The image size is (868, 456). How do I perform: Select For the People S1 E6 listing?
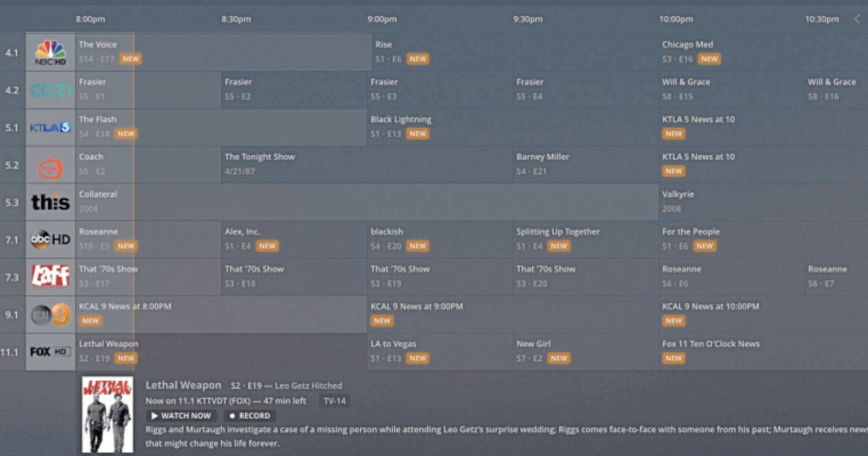tap(763, 240)
